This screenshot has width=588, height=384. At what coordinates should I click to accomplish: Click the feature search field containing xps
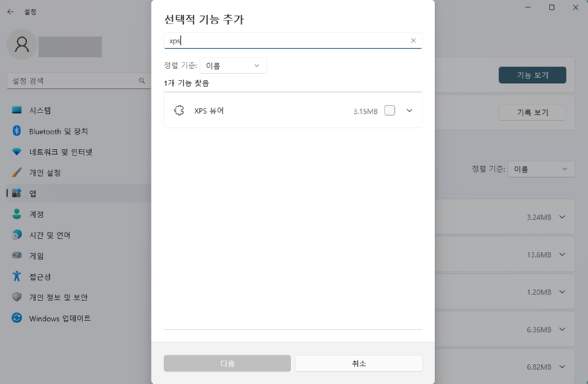click(287, 41)
